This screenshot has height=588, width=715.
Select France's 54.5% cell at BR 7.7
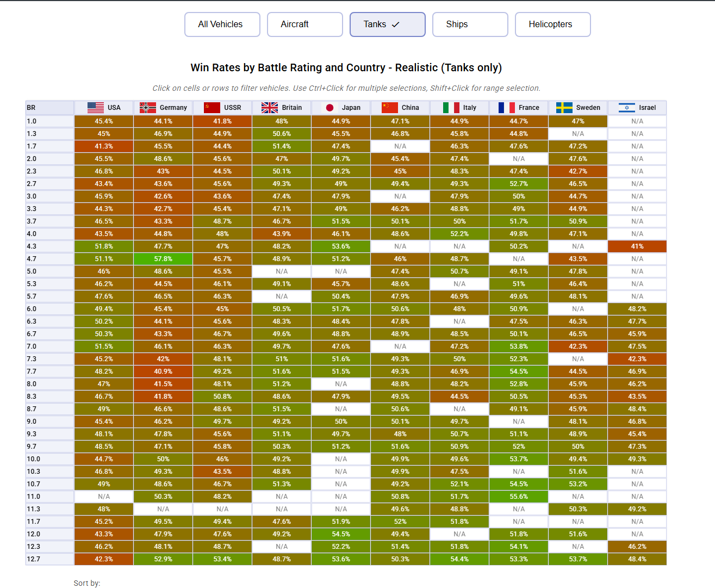pos(519,372)
